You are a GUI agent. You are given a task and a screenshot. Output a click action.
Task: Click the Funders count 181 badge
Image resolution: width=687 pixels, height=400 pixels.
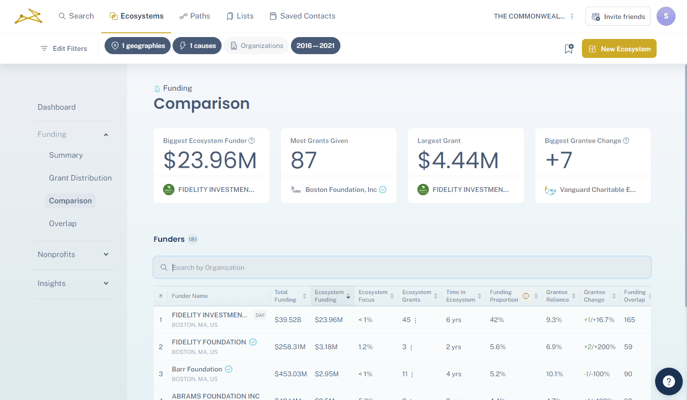click(x=193, y=239)
